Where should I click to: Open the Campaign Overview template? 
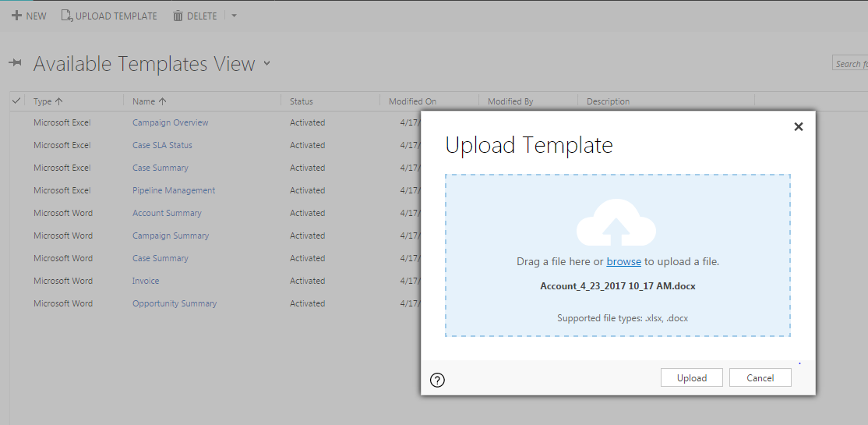[171, 122]
